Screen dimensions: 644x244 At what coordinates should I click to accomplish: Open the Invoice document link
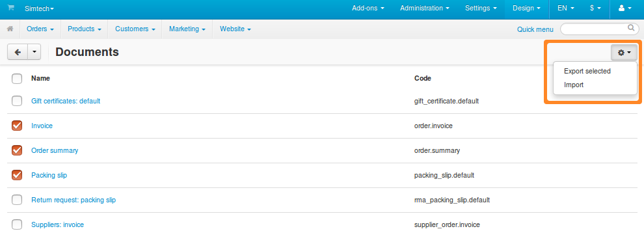point(42,126)
